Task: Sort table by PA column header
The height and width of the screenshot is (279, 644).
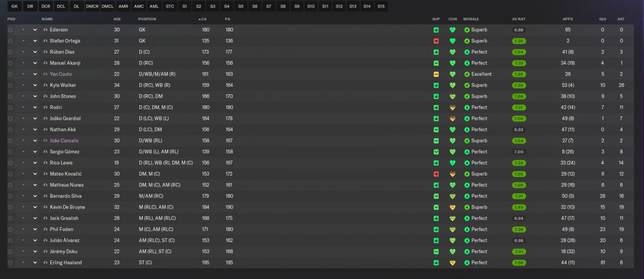Action: point(227,19)
